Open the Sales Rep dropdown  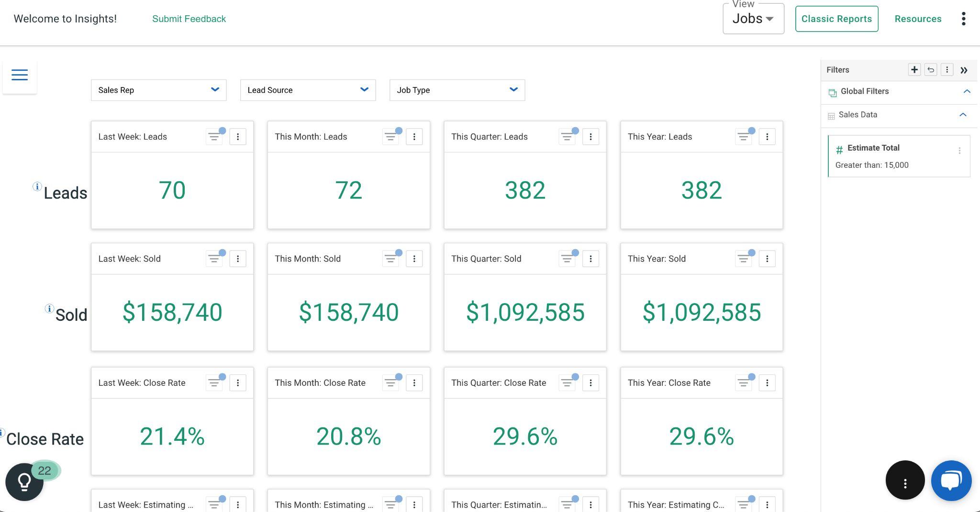coord(158,90)
